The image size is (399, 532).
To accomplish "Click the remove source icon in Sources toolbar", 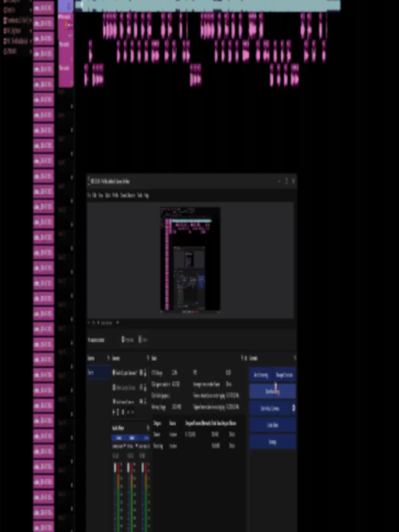I will 118,412.
